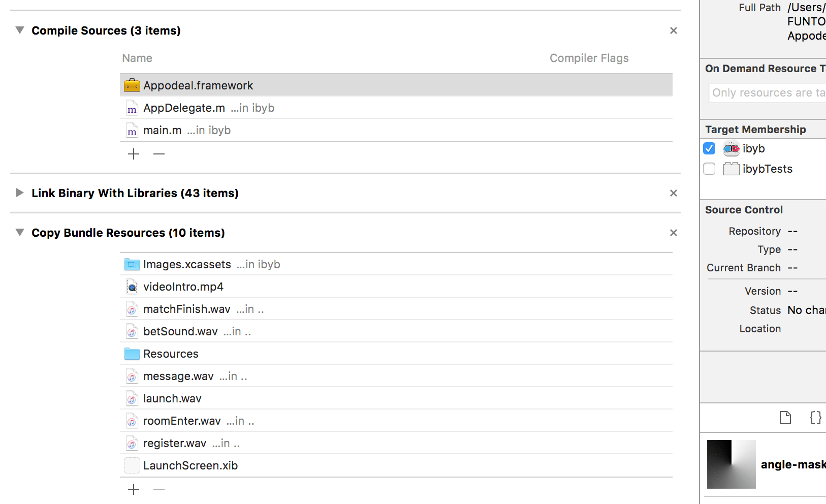Click the On Demand Resource Tags field
826x504 pixels.
(767, 93)
